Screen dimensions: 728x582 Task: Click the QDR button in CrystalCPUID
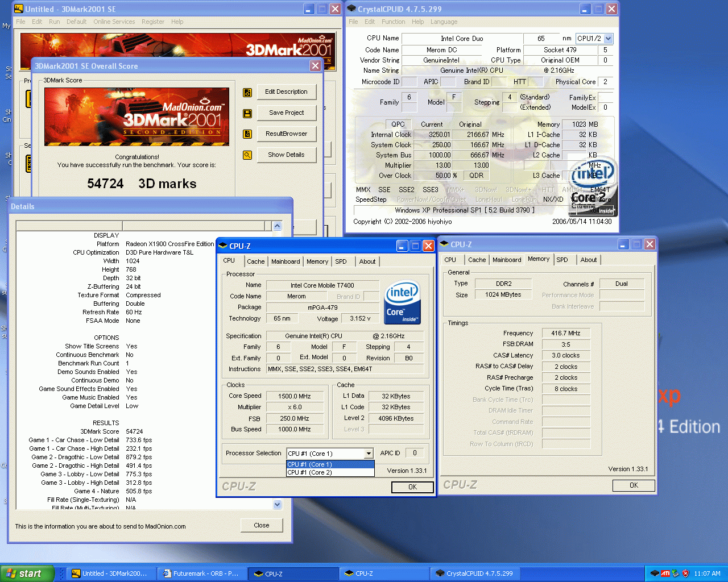click(x=476, y=176)
